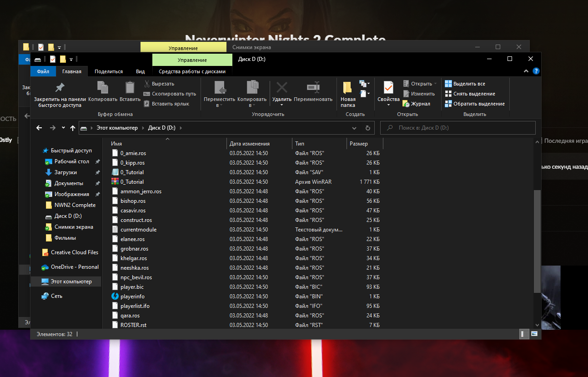Refresh the Диск D folder view

coord(368,128)
